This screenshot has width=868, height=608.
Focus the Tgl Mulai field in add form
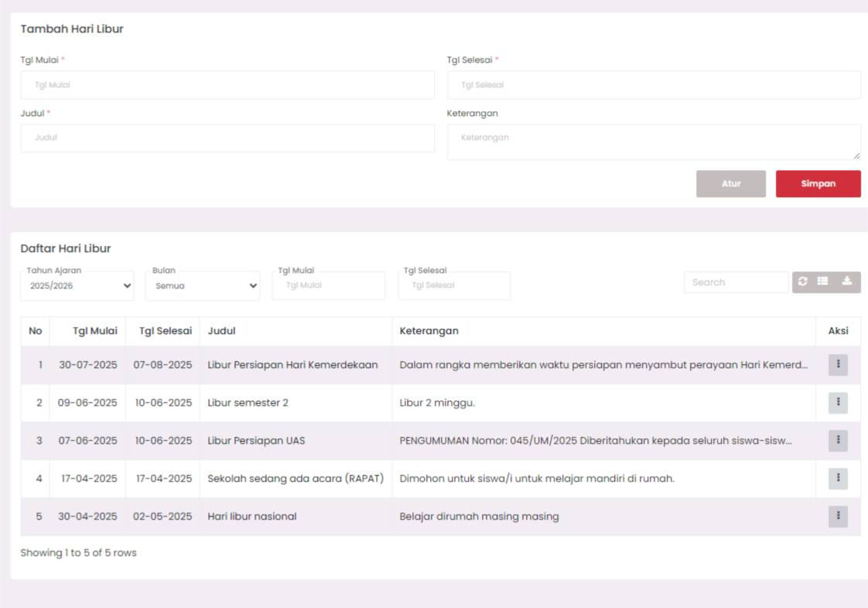[227, 85]
